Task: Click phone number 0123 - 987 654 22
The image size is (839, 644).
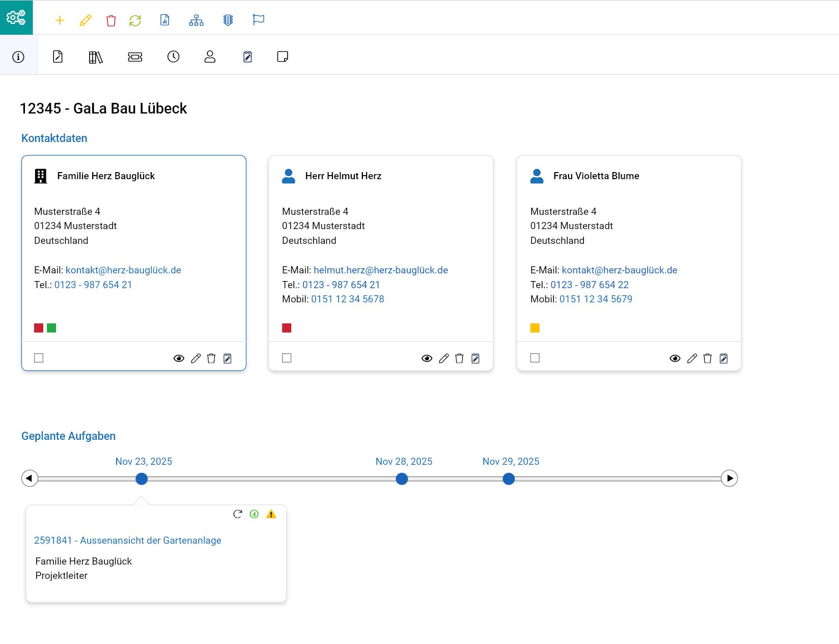Action: click(590, 285)
